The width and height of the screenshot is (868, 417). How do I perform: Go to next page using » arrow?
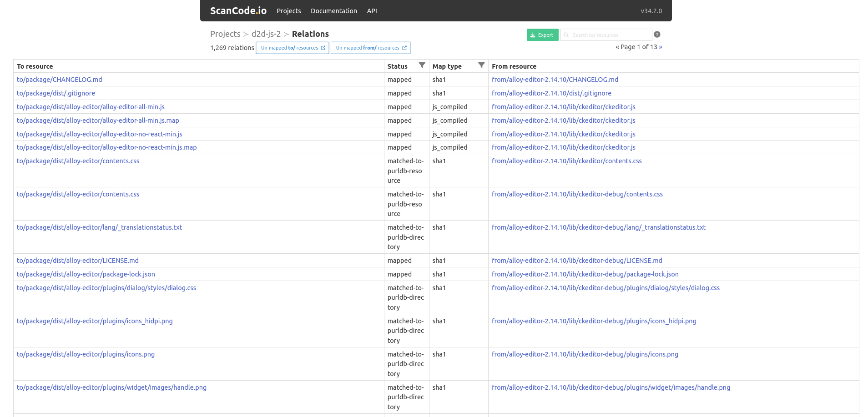661,47
